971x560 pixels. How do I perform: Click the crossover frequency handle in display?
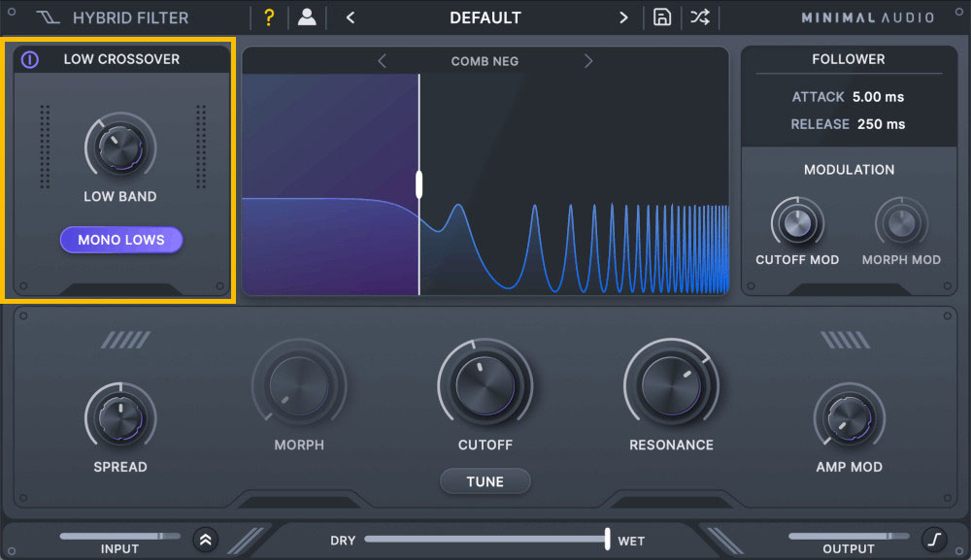point(419,184)
